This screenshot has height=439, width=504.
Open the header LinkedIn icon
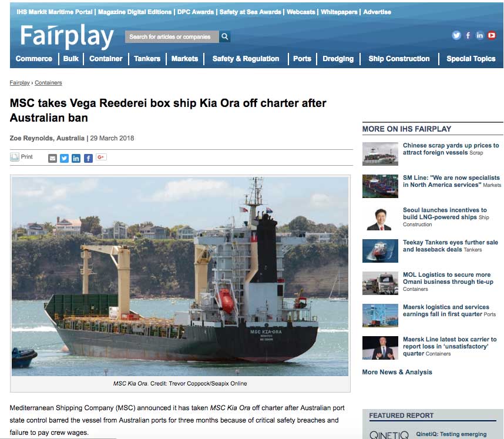(479, 35)
